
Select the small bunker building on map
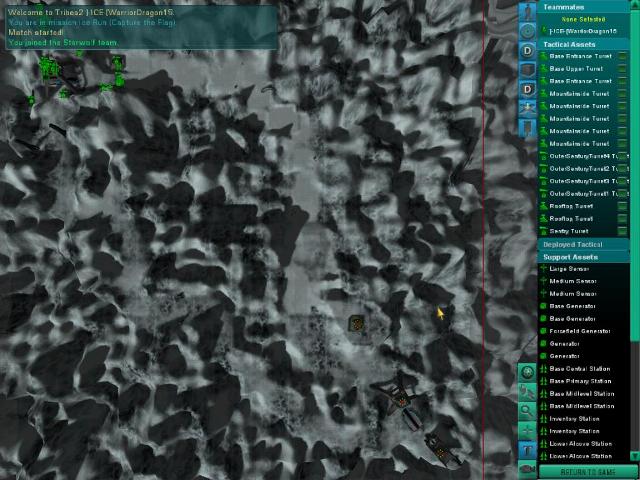[357, 324]
